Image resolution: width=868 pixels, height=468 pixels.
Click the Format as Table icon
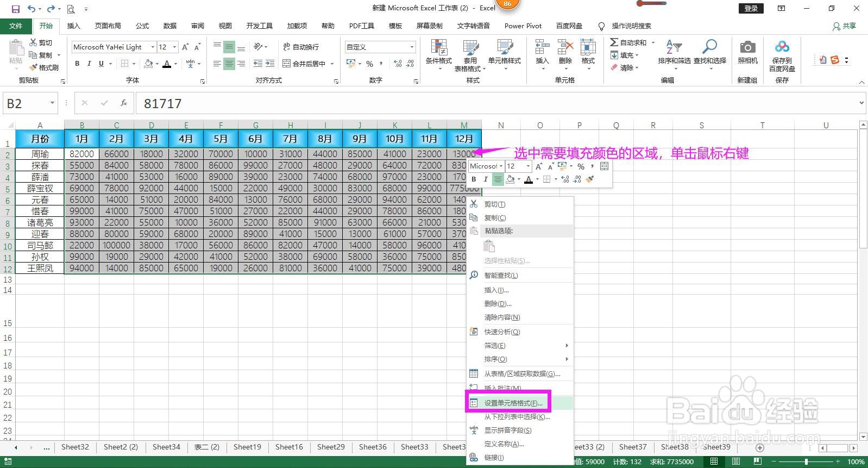point(470,47)
